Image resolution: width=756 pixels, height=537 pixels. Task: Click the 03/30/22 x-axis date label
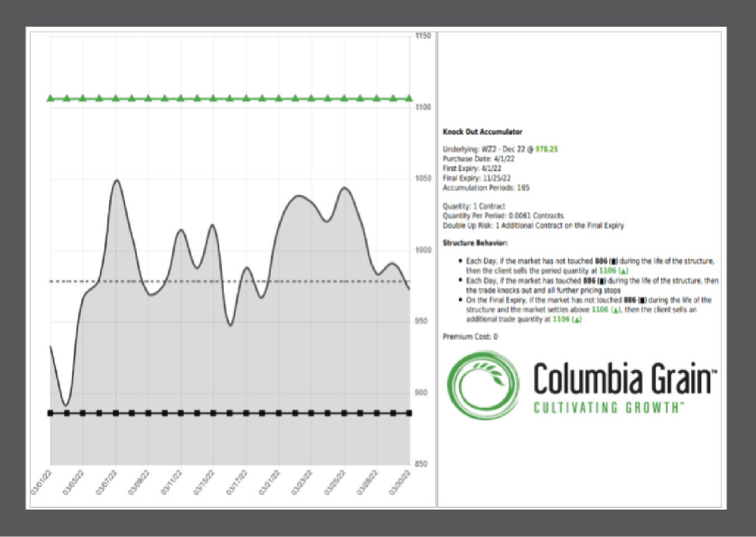(400, 483)
